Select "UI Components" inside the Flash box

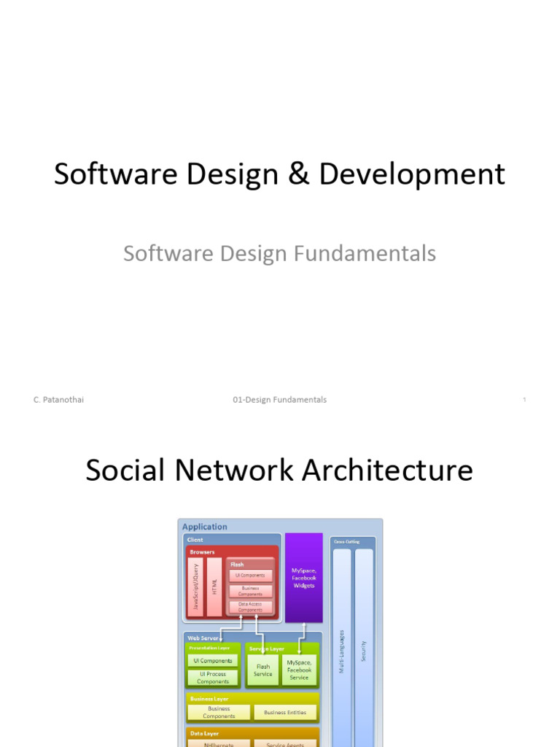(x=251, y=576)
